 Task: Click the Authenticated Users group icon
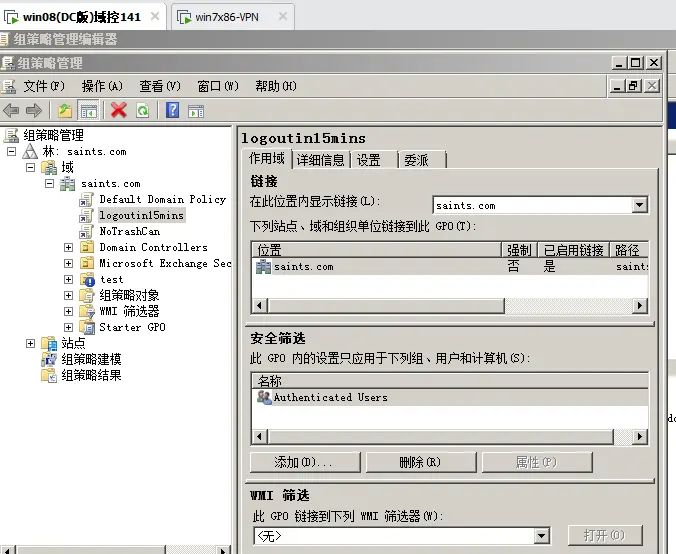coord(264,397)
